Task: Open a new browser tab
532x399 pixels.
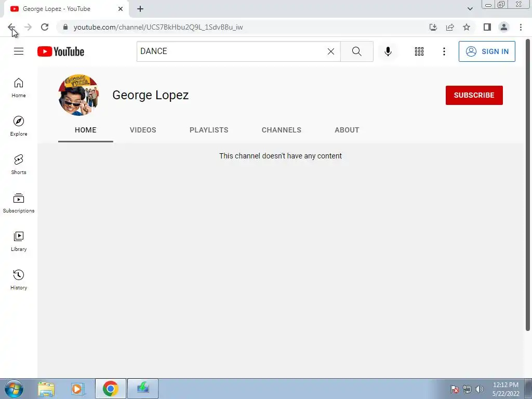Action: point(140,9)
